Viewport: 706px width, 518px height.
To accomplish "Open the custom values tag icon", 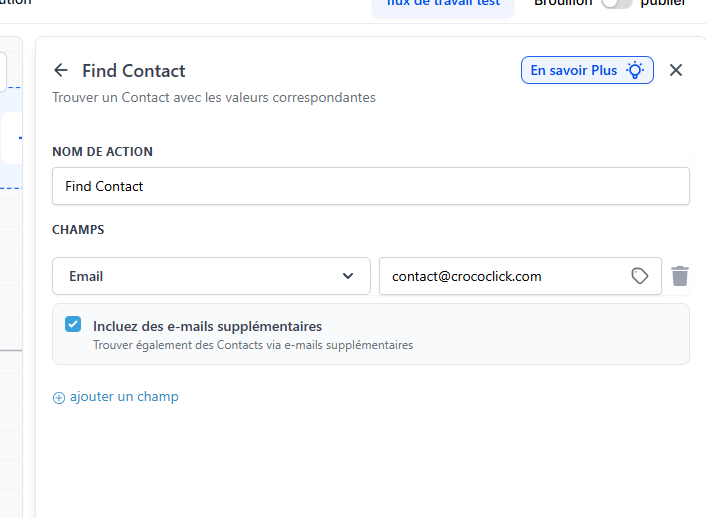I will [639, 276].
